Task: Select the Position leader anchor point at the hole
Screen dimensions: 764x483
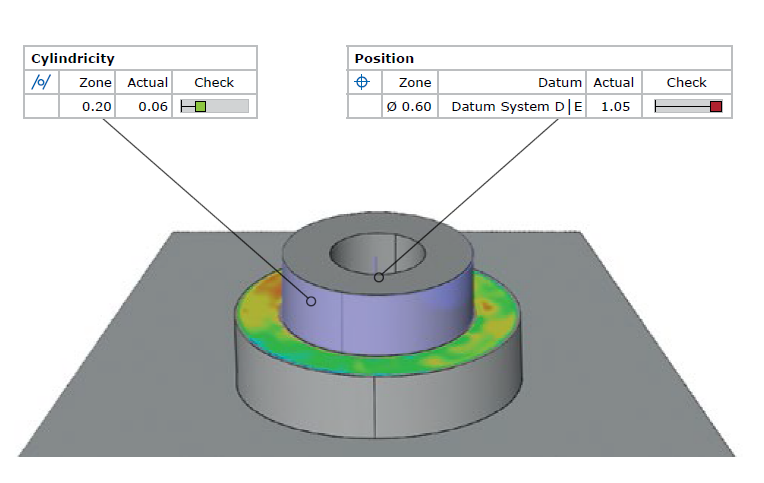Action: pyautogui.click(x=378, y=277)
